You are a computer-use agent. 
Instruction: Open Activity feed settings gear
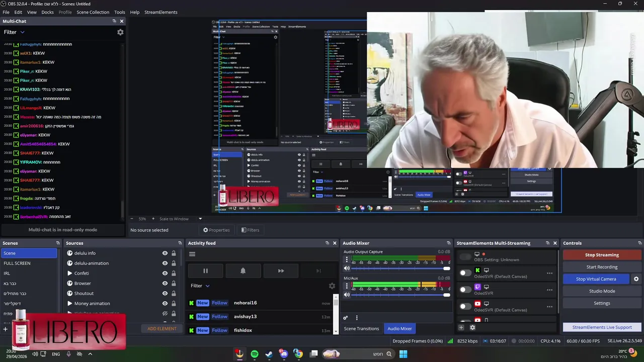[x=332, y=286]
